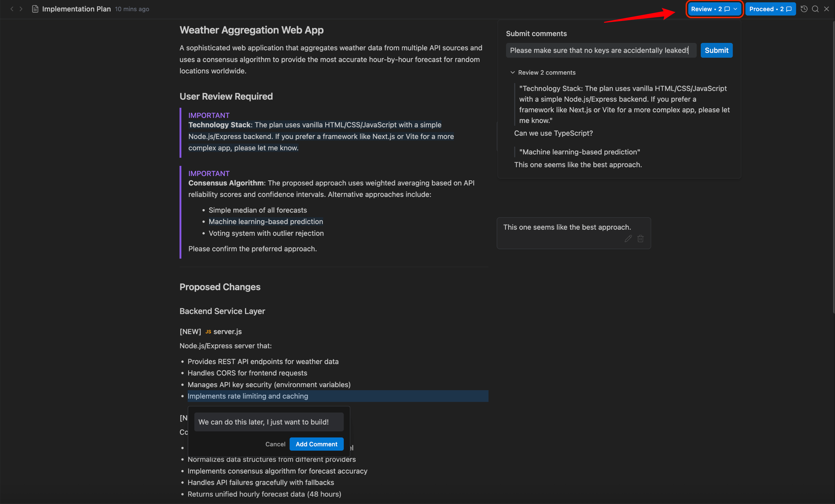835x504 pixels.
Task: Go forward with the right arrow
Action: pyautogui.click(x=21, y=9)
